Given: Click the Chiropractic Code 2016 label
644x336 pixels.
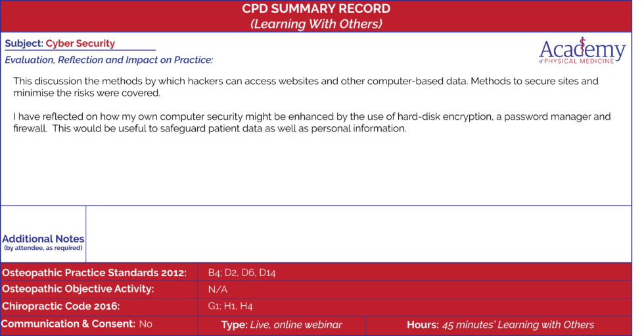Looking at the screenshot, I should click(x=60, y=306).
